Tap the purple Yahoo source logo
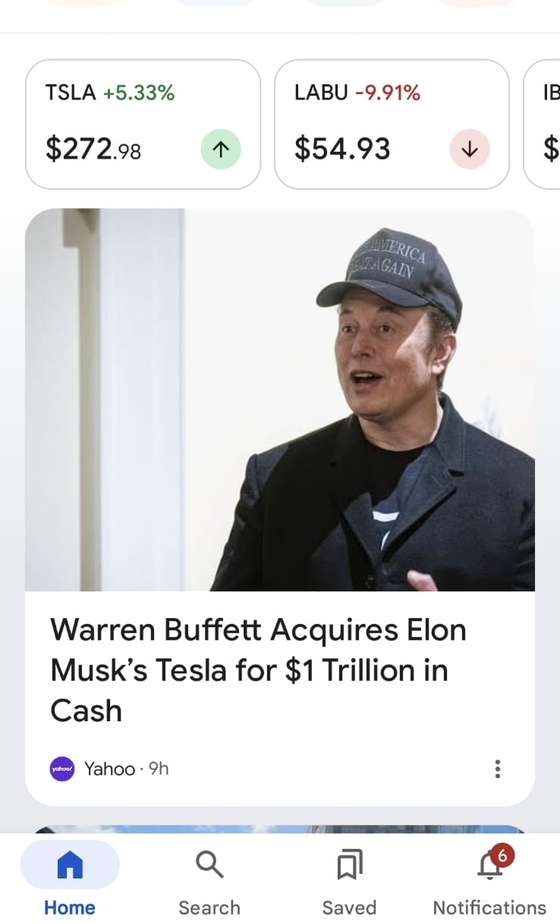This screenshot has height=924, width=560. [x=62, y=769]
